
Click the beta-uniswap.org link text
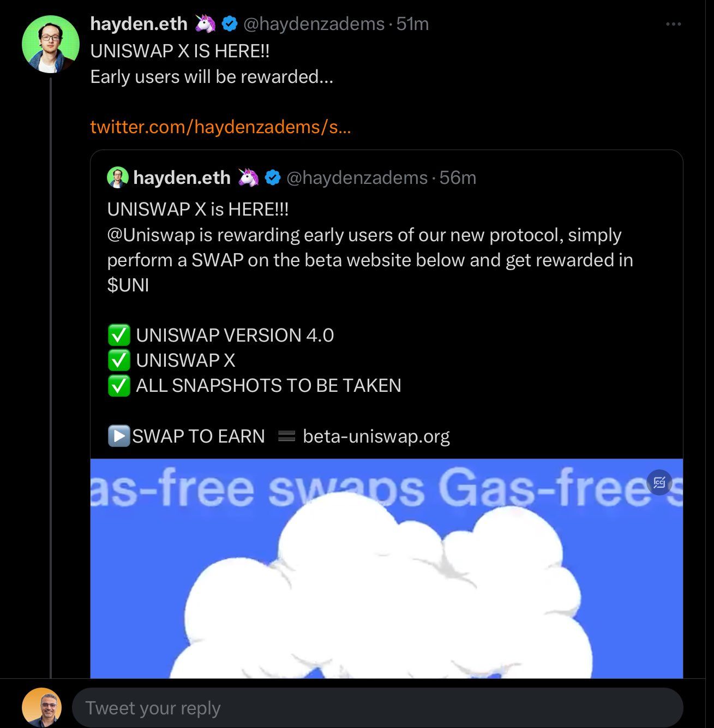pyautogui.click(x=376, y=436)
